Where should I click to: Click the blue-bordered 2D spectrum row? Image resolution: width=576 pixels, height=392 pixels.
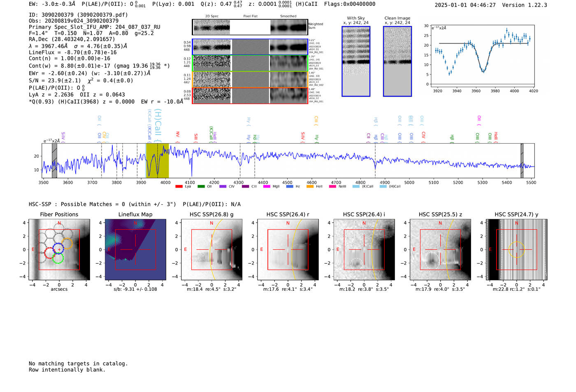(x=250, y=47)
